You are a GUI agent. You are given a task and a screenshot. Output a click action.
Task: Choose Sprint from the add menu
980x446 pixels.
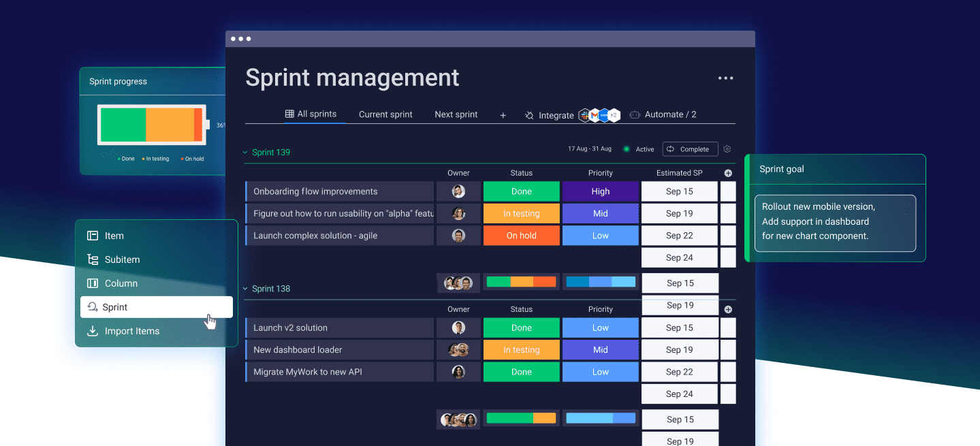pos(157,307)
